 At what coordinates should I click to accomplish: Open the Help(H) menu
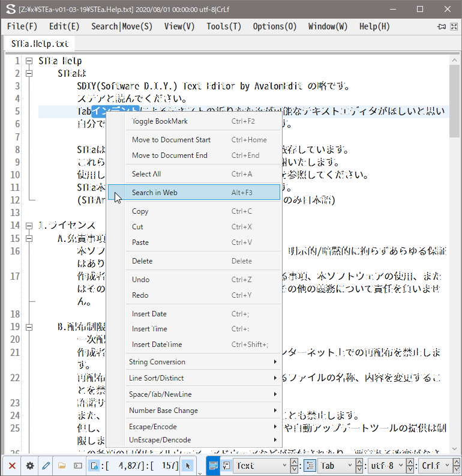(374, 26)
